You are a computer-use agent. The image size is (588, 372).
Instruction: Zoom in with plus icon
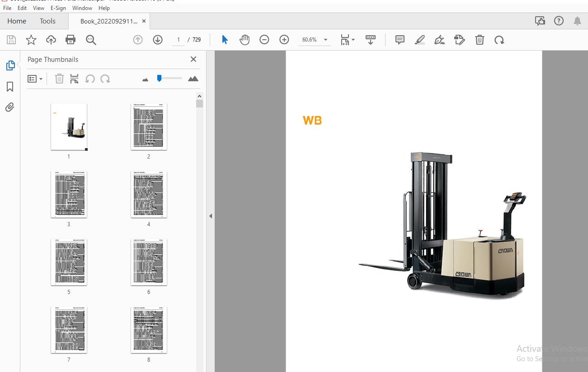tap(284, 40)
